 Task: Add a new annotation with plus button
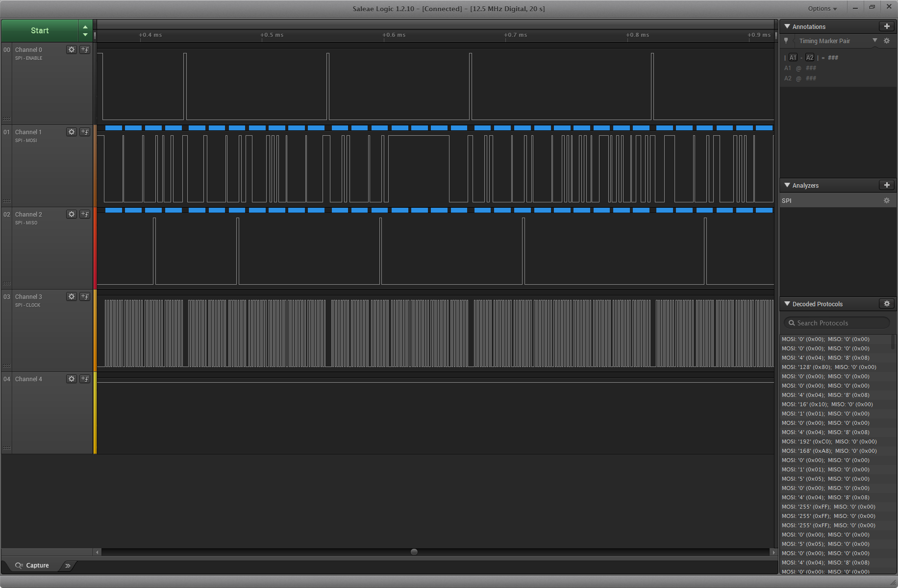(886, 26)
